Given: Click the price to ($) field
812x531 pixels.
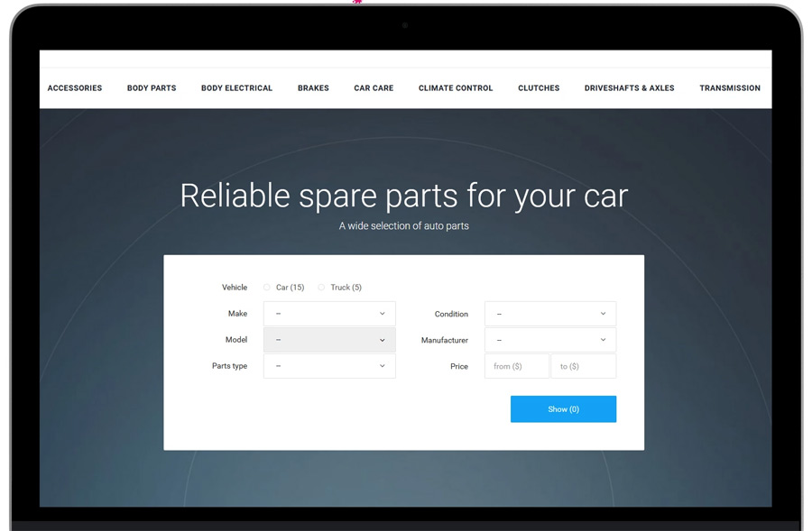Looking at the screenshot, I should [x=583, y=366].
